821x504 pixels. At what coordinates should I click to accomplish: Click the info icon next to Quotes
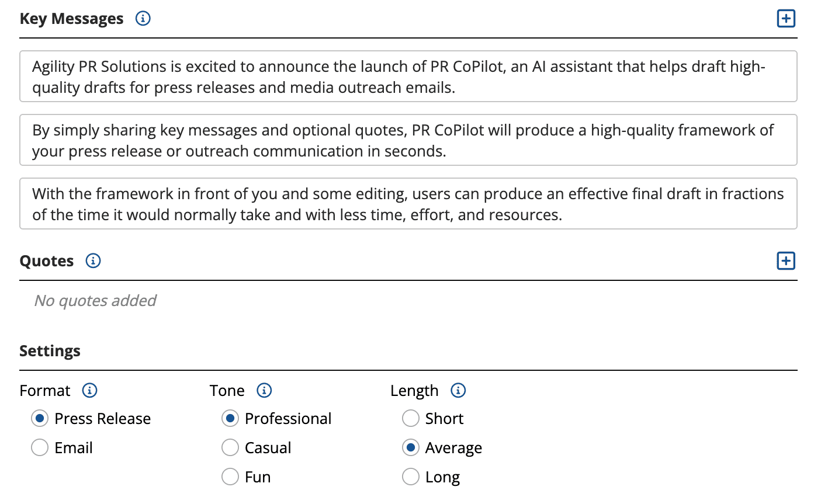(x=93, y=260)
